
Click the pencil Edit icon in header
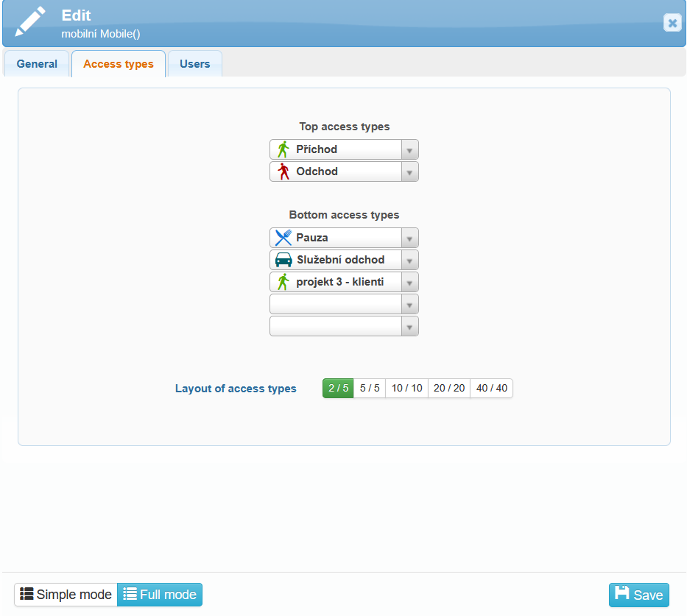pyautogui.click(x=30, y=23)
